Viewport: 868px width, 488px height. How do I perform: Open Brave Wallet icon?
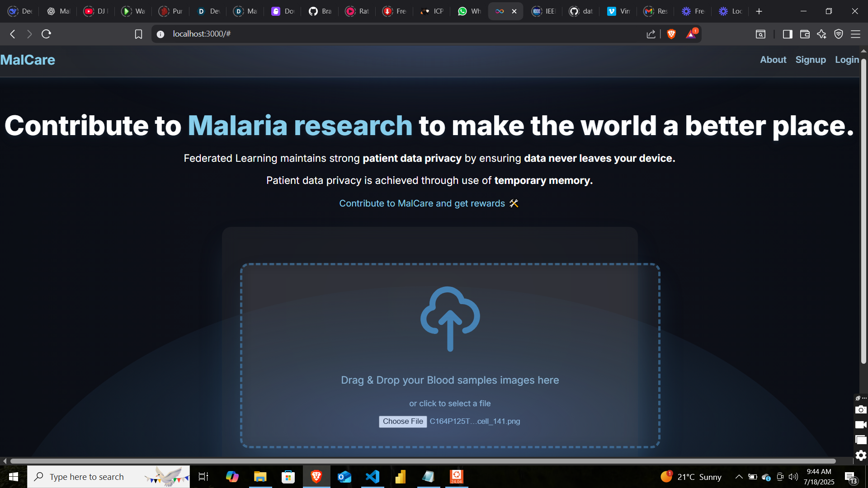pyautogui.click(x=805, y=34)
